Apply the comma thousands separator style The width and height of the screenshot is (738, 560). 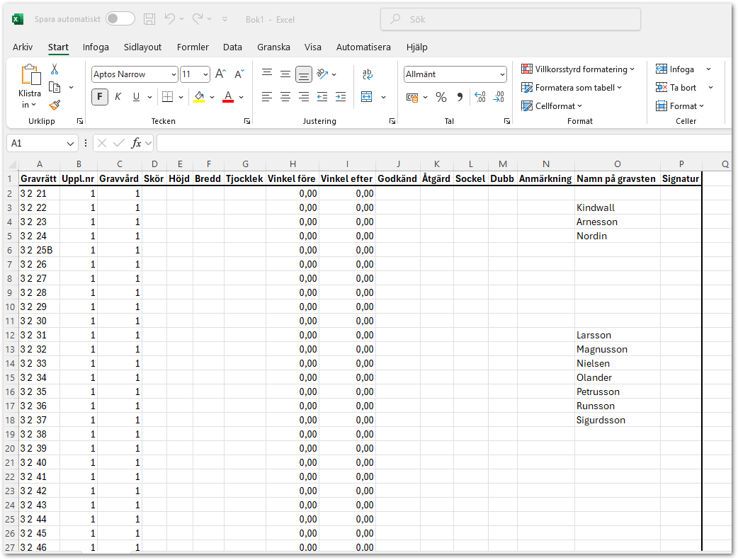coord(460,97)
